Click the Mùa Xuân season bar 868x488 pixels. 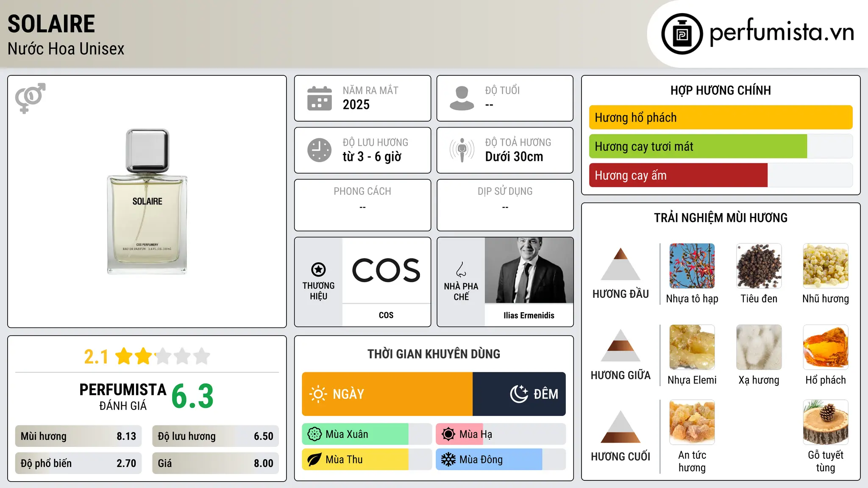coord(367,434)
